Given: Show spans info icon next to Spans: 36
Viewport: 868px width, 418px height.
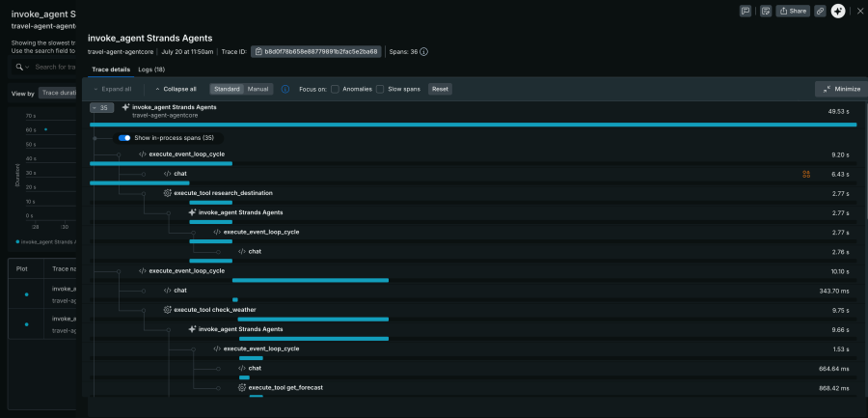Looking at the screenshot, I should pos(424,51).
